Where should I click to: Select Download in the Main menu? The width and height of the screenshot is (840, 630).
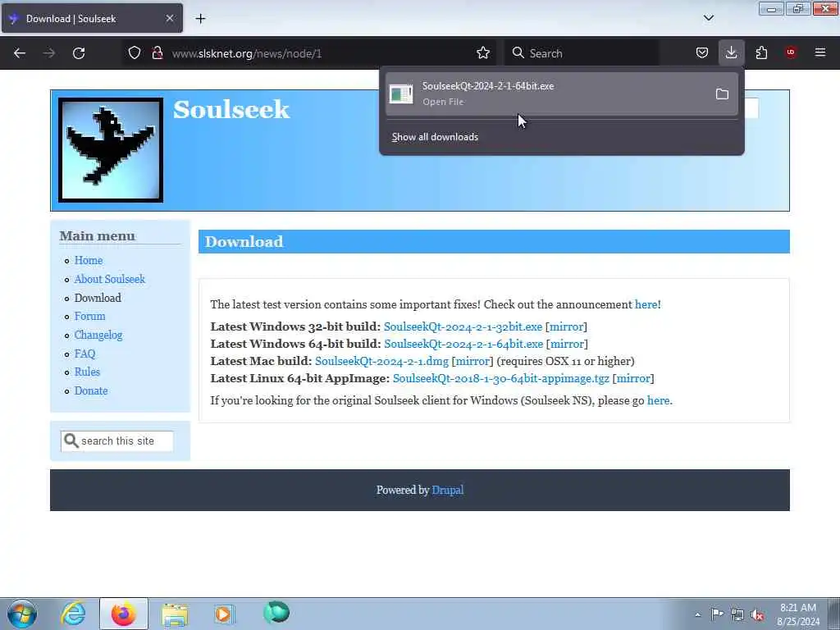98,298
